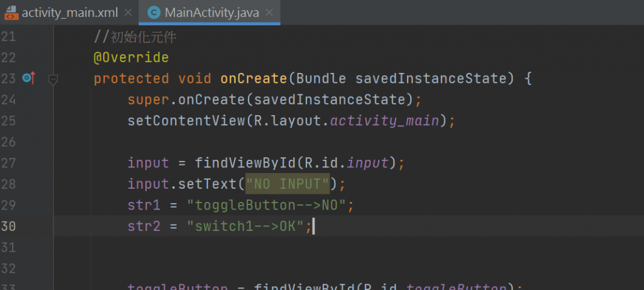This screenshot has width=644, height=290.
Task: Click the str2 variable
Action: click(x=144, y=226)
